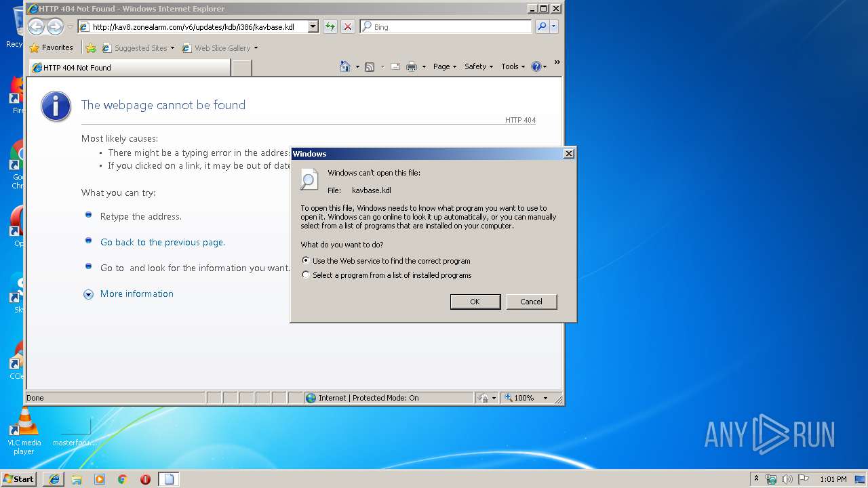This screenshot has height=488, width=868.
Task: Dismiss the dialog with Cancel
Action: [532, 302]
